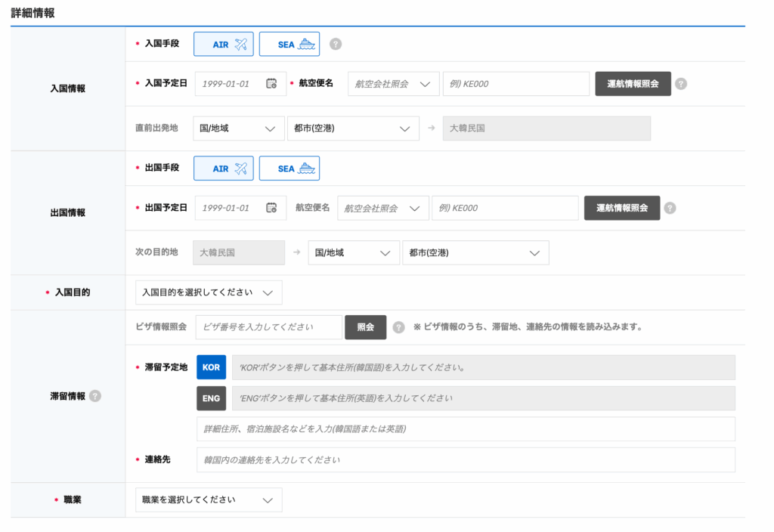
Task: Click the 航空便名 label in 出国情報 row
Action: click(312, 207)
